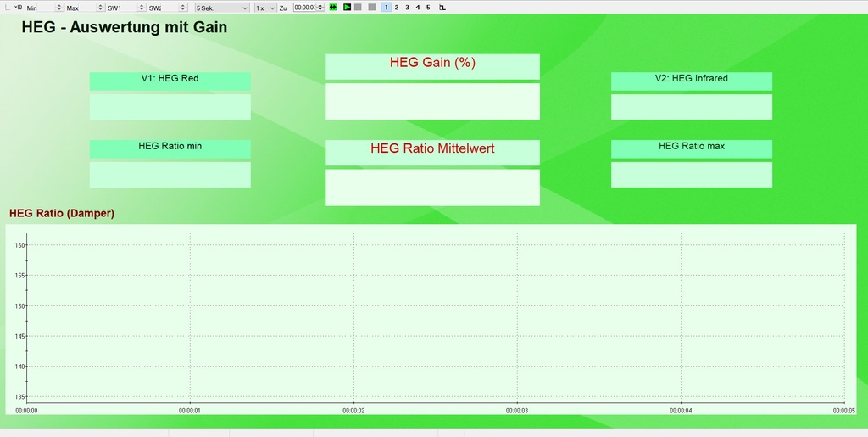Viewport: 868px width, 437px height.
Task: Click the 00:00:04 time axis marker
Action: click(x=681, y=411)
